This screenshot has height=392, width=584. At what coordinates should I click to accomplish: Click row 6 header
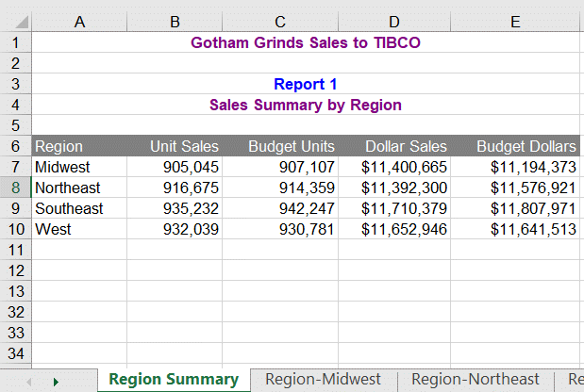[16, 146]
